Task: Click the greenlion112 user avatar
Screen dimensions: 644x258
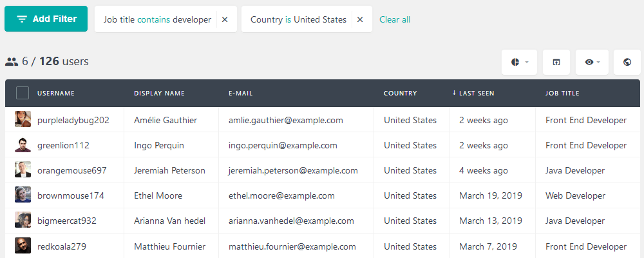Action: 23,145
